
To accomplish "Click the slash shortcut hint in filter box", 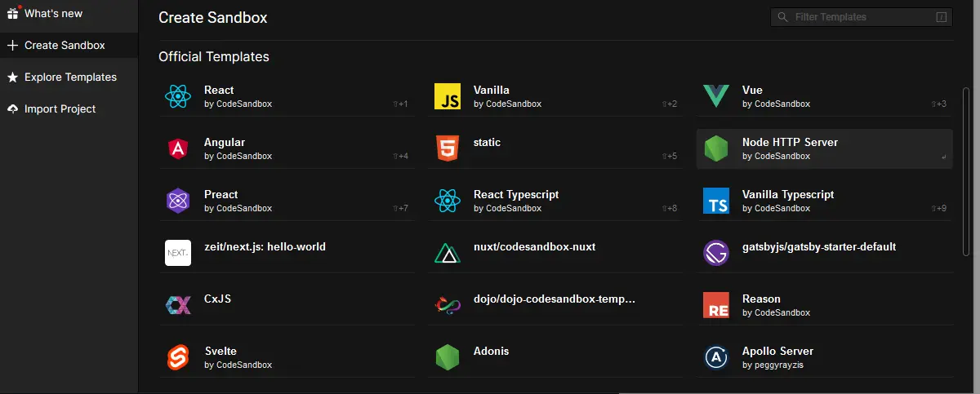I will click(941, 17).
